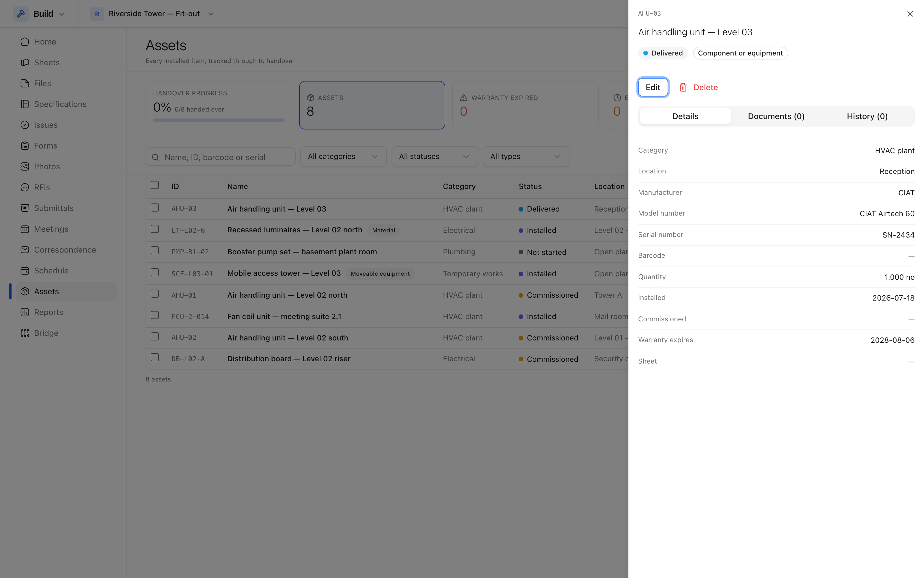Open the All types filter
The height and width of the screenshot is (578, 924).
coord(526,157)
